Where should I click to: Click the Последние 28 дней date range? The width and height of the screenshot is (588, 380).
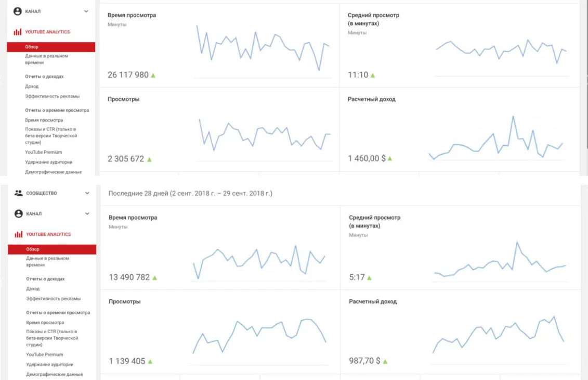click(x=190, y=193)
